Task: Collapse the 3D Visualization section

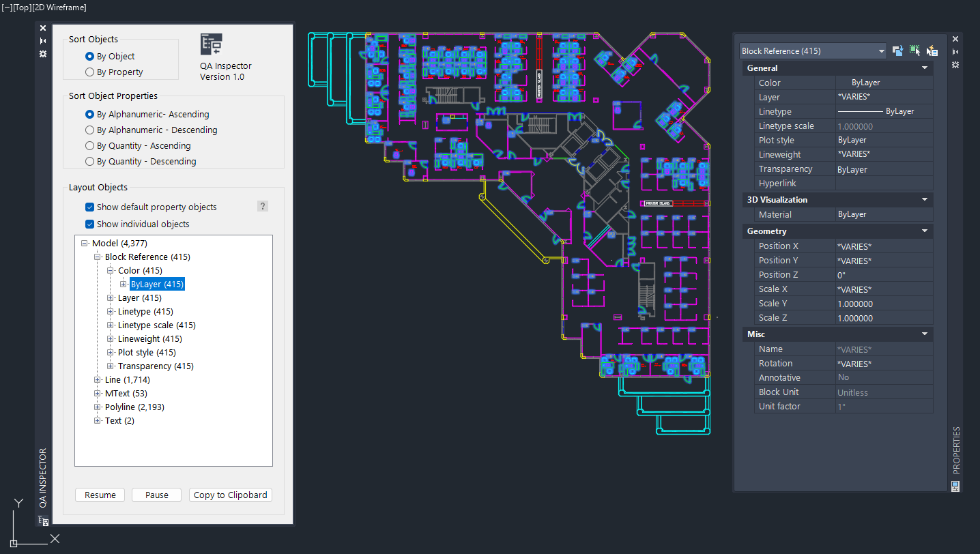Action: pyautogui.click(x=925, y=200)
